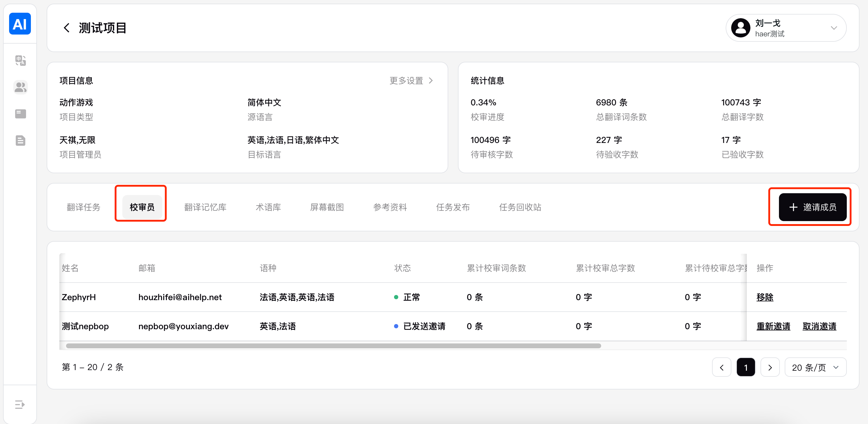Click the blue AI logo icon
The height and width of the screenshot is (424, 868).
click(x=20, y=24)
